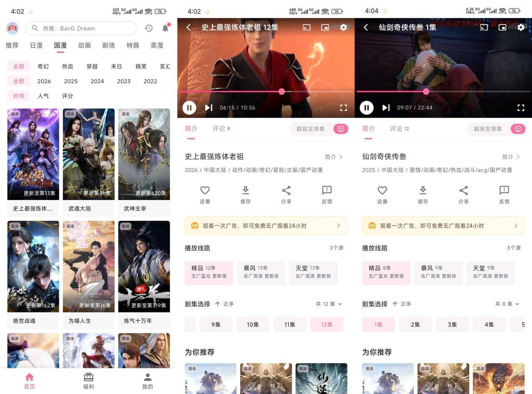The image size is (532, 394).
Task: Tap the cast to TV icon
Action: (x=306, y=27)
